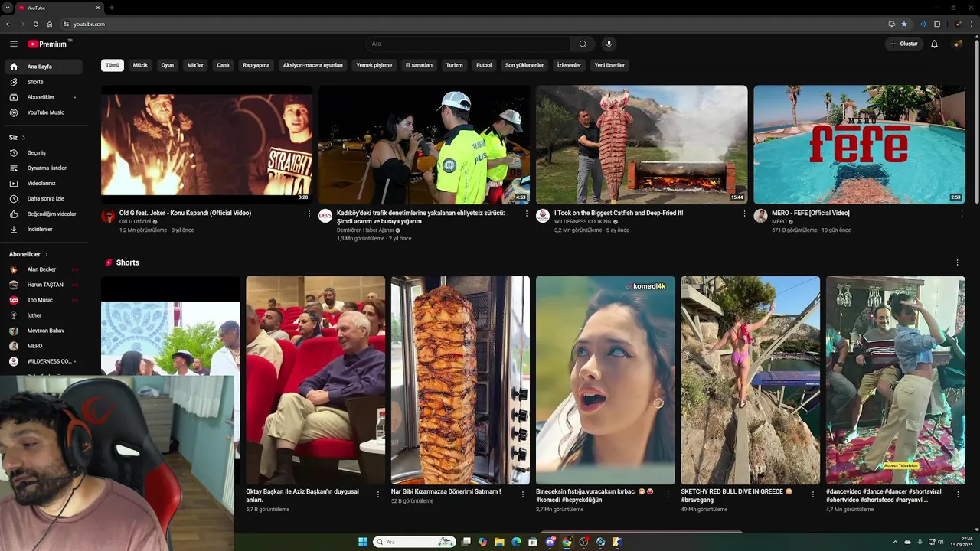980x551 pixels.
Task: Open options menu for Old G video
Action: (x=309, y=214)
